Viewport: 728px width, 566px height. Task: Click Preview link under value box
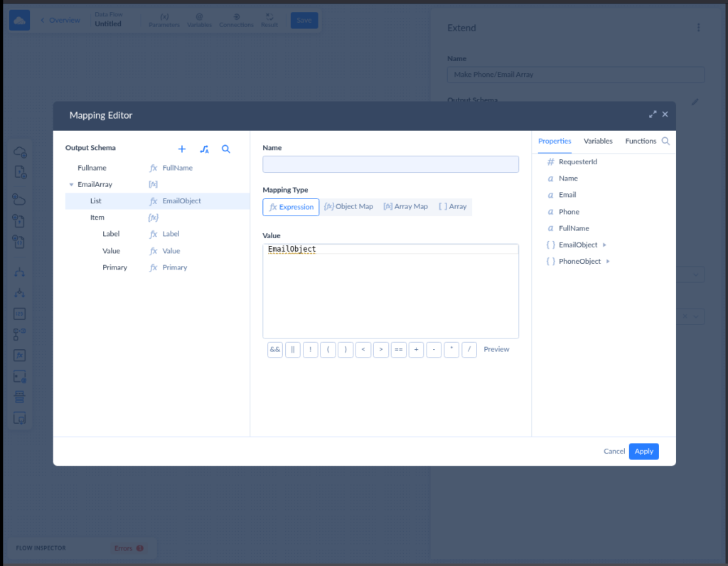(496, 350)
